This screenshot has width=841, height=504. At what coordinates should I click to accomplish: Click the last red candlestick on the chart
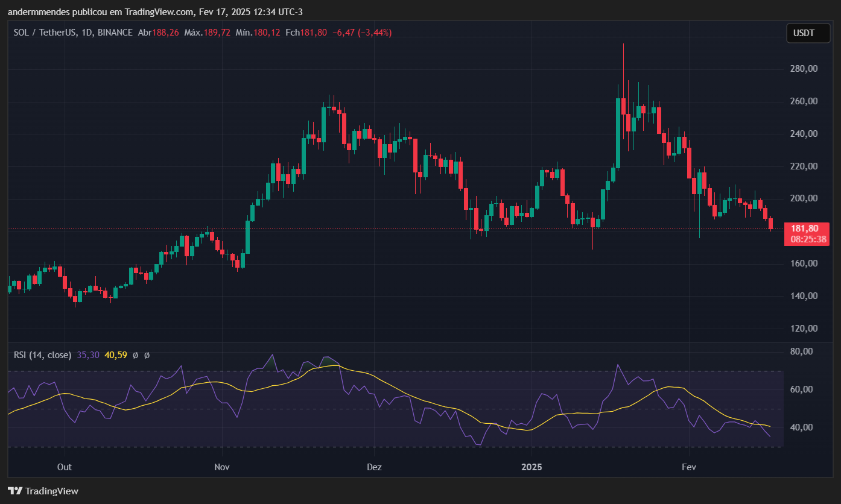[770, 224]
